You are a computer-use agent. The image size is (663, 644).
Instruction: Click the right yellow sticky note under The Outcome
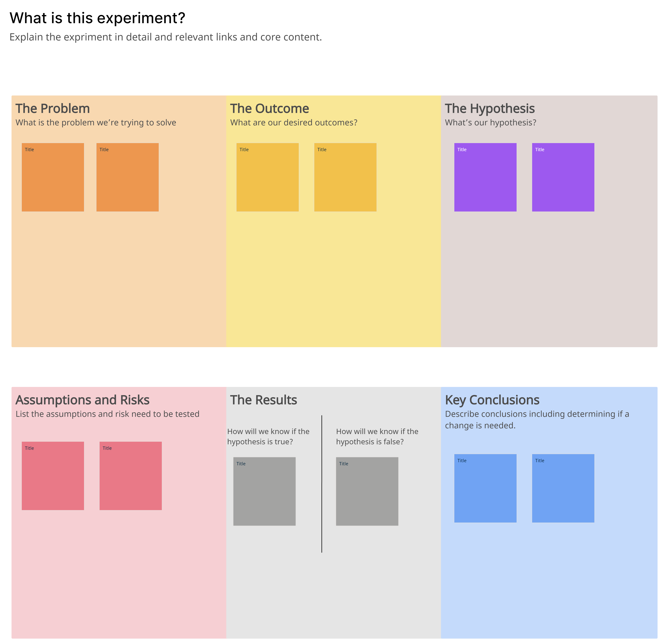point(345,177)
